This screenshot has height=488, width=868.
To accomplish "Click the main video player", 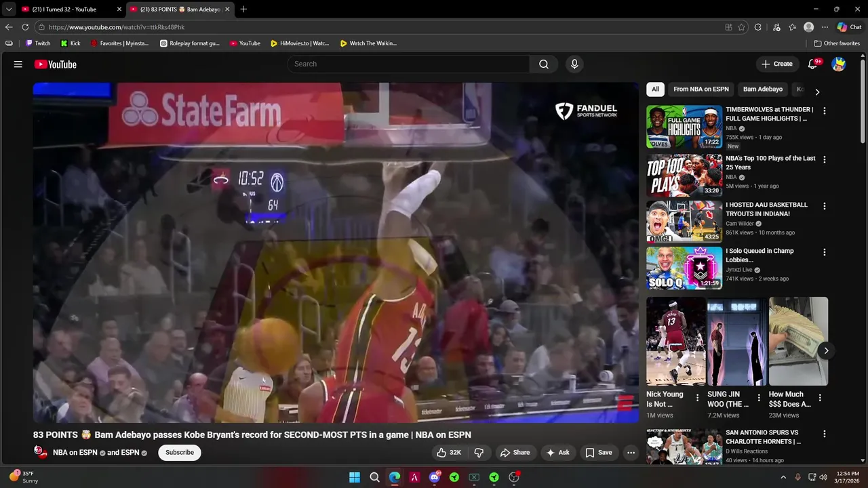I will pyautogui.click(x=336, y=253).
